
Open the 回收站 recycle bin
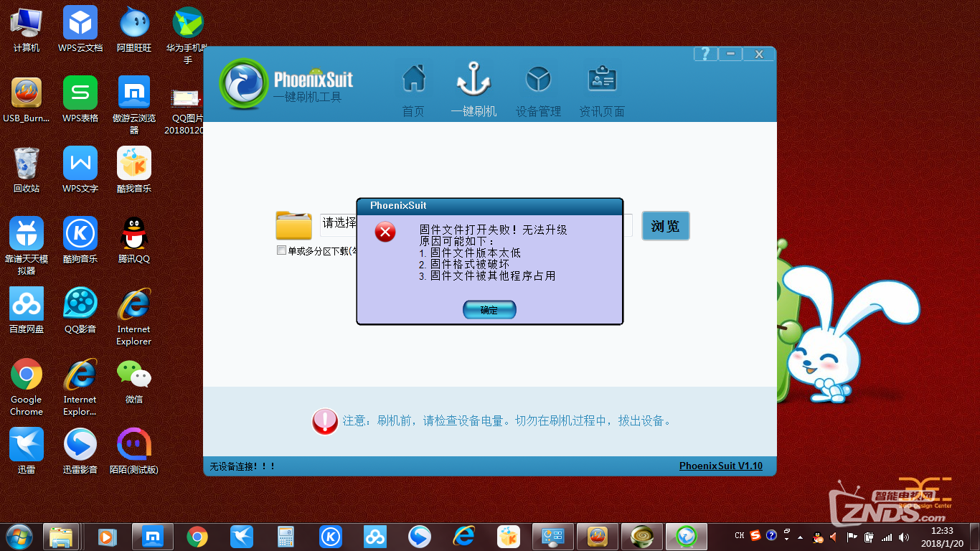(27, 170)
